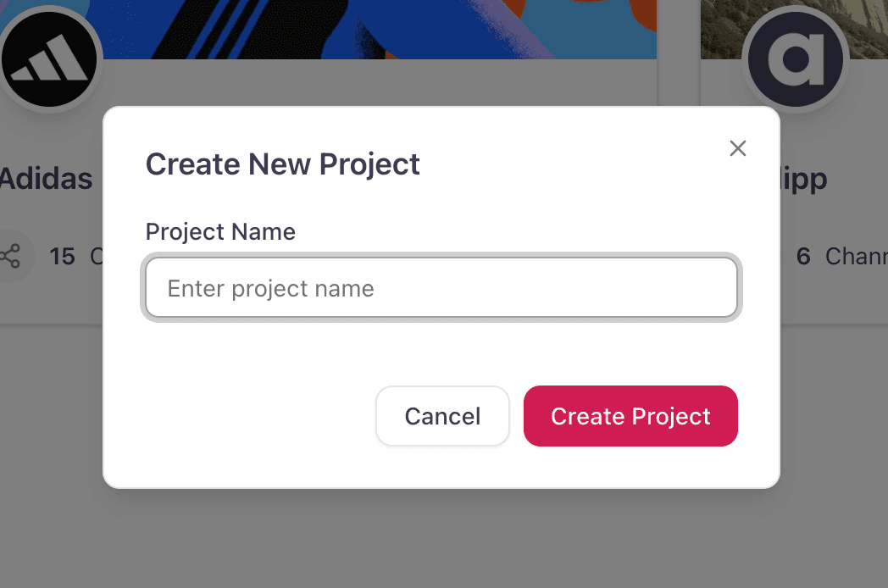The height and width of the screenshot is (588, 888).
Task: Click Cancel to abort project creation
Action: click(x=442, y=416)
